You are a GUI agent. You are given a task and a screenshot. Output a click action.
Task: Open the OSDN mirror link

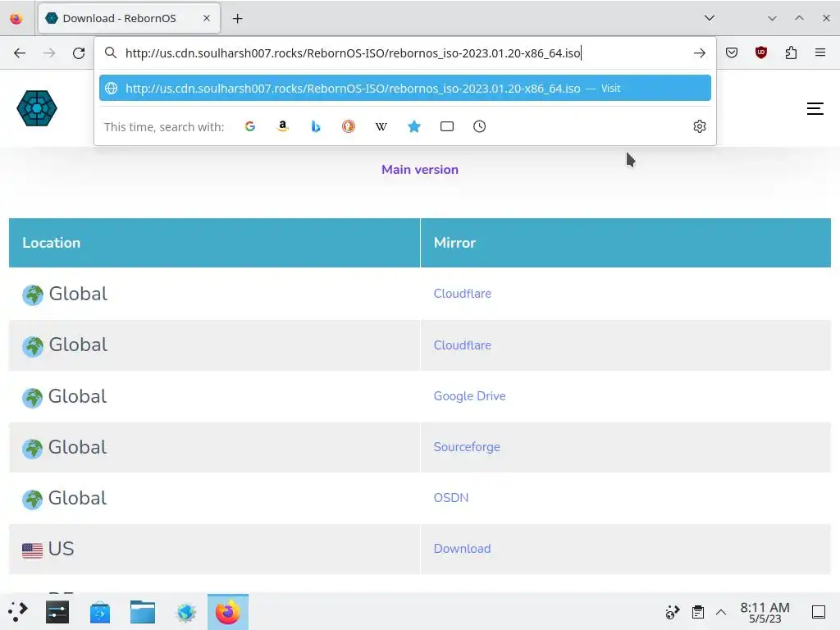[451, 498]
